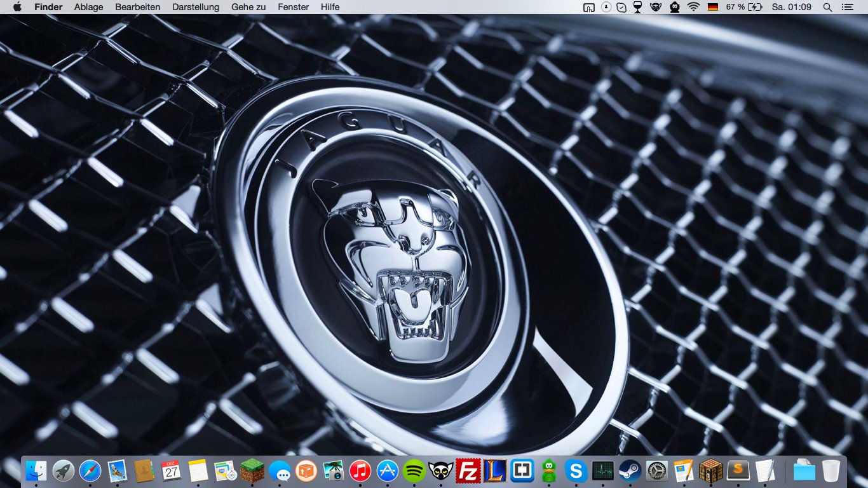
Task: Open the blue documents folder stack
Action: pyautogui.click(x=804, y=471)
